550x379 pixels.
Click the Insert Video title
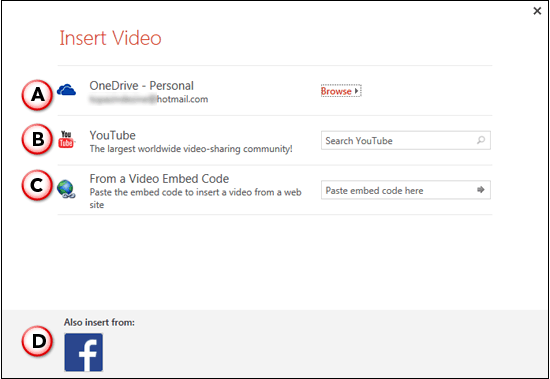[110, 38]
